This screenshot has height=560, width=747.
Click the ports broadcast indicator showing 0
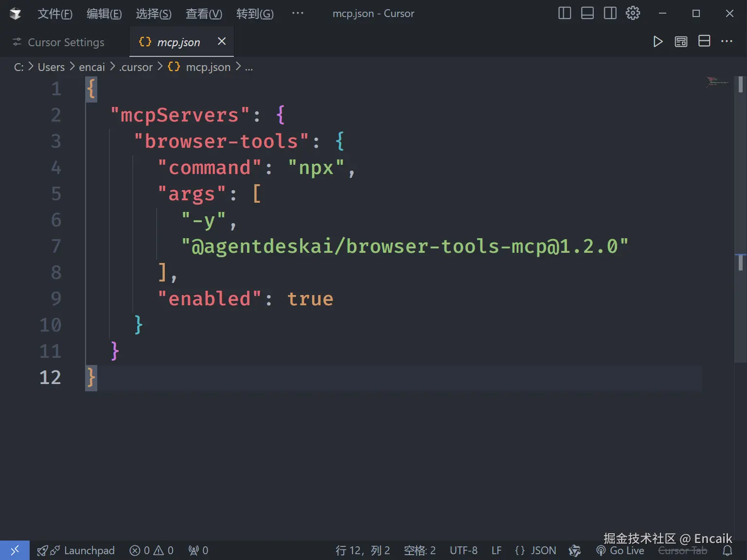(198, 550)
